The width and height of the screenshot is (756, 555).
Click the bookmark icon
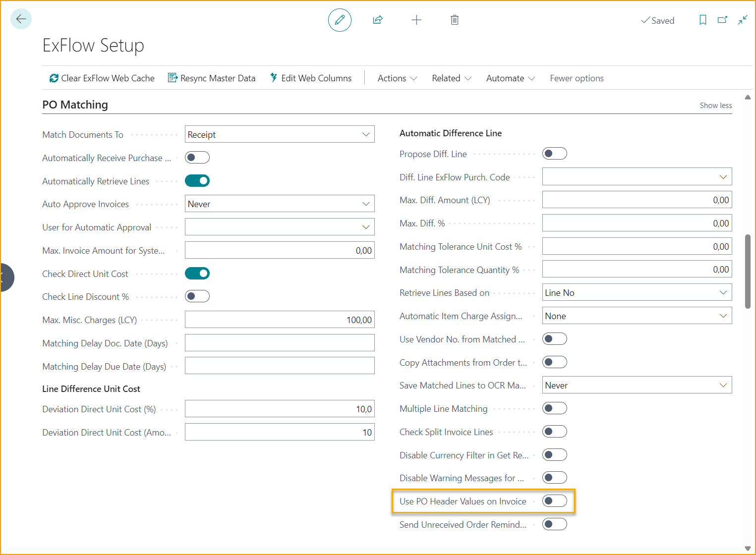(703, 20)
